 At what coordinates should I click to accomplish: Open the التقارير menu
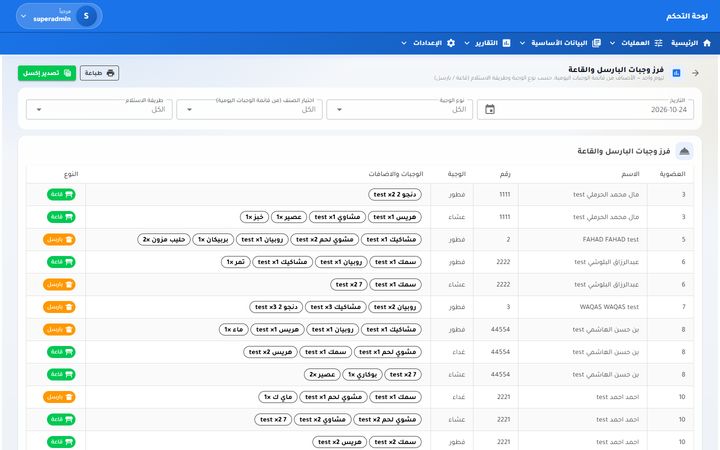tap(487, 43)
